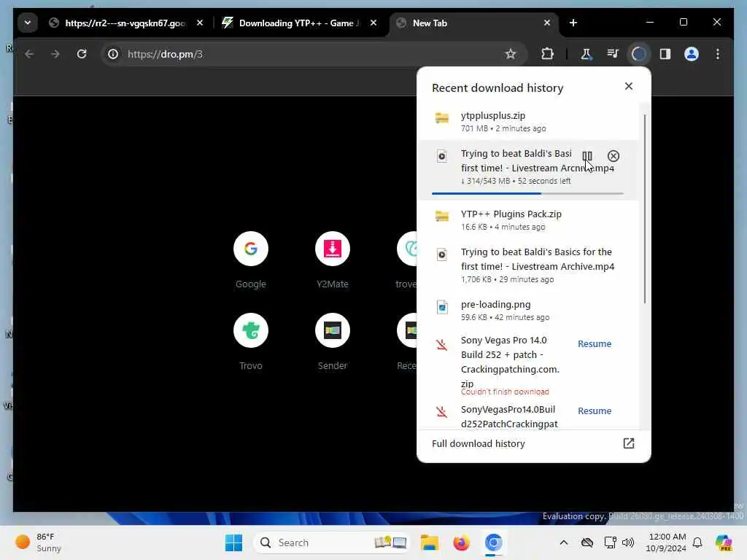Open Chrome Labs flask icon
The height and width of the screenshot is (560, 747).
tap(586, 54)
